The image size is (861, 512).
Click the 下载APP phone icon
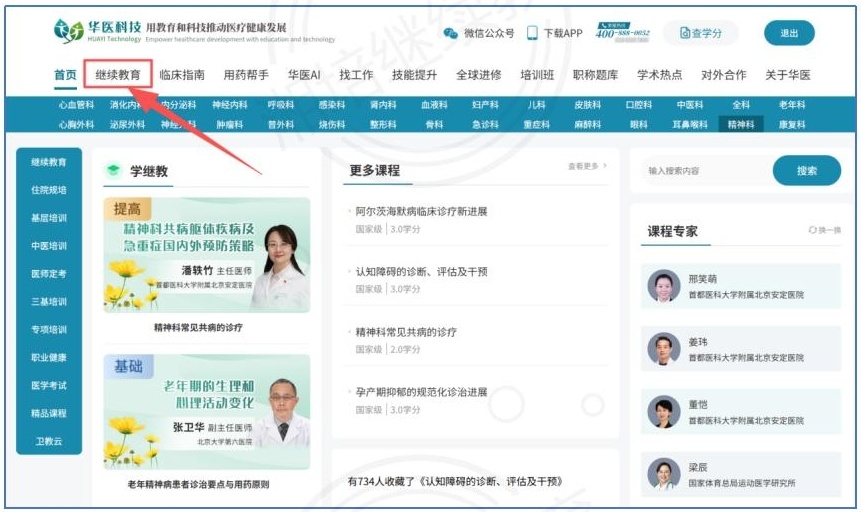(532, 33)
